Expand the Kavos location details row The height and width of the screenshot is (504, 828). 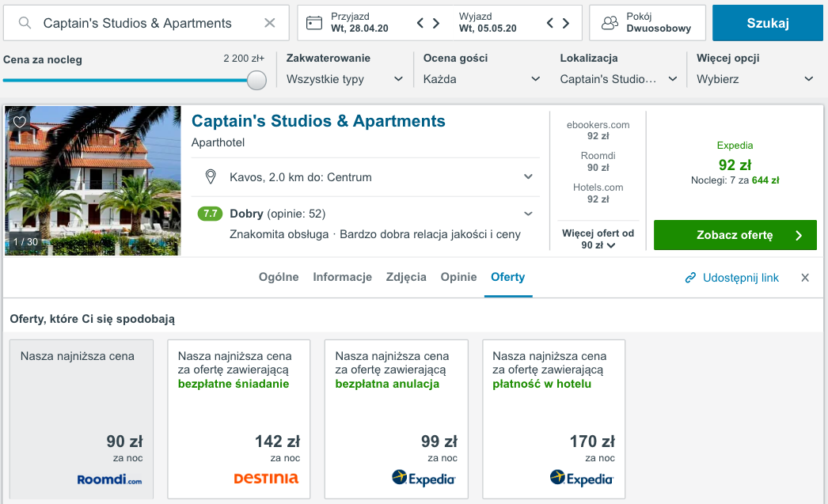coord(366,176)
